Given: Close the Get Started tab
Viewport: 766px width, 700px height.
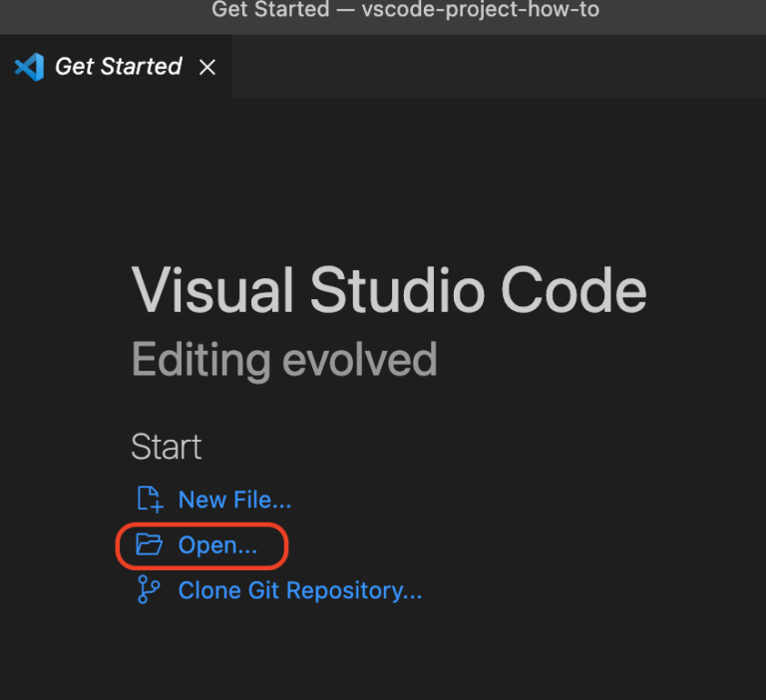Looking at the screenshot, I should (207, 68).
